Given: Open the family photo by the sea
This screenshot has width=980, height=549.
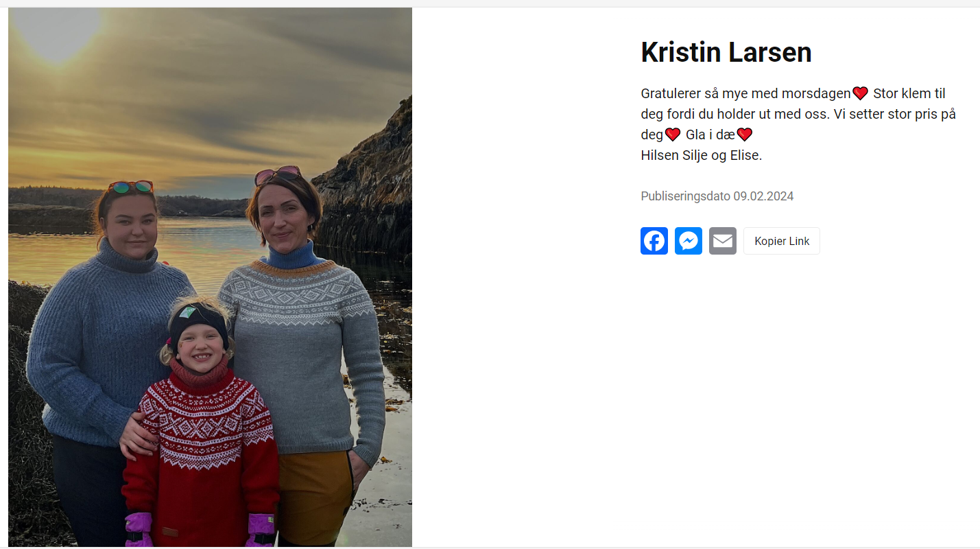Looking at the screenshot, I should (x=210, y=277).
